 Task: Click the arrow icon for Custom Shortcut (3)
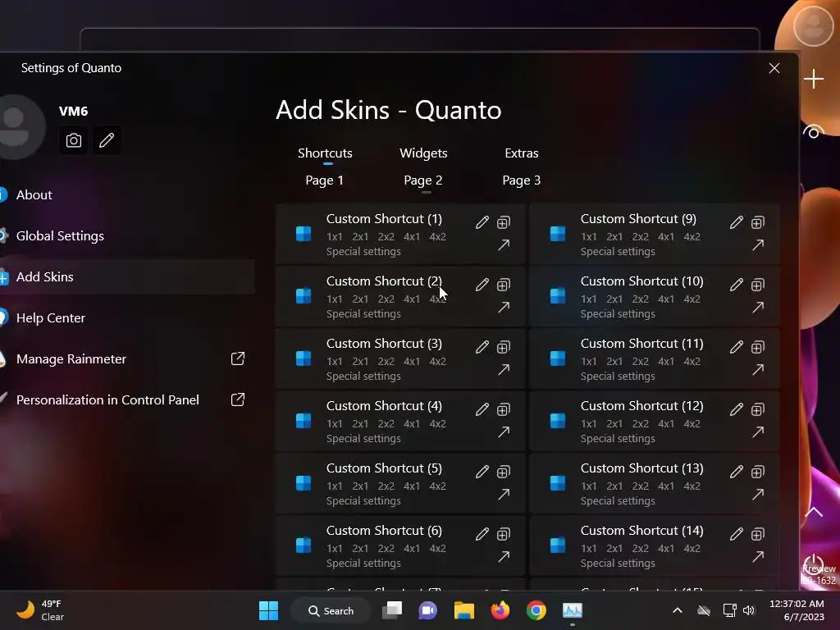coord(504,370)
